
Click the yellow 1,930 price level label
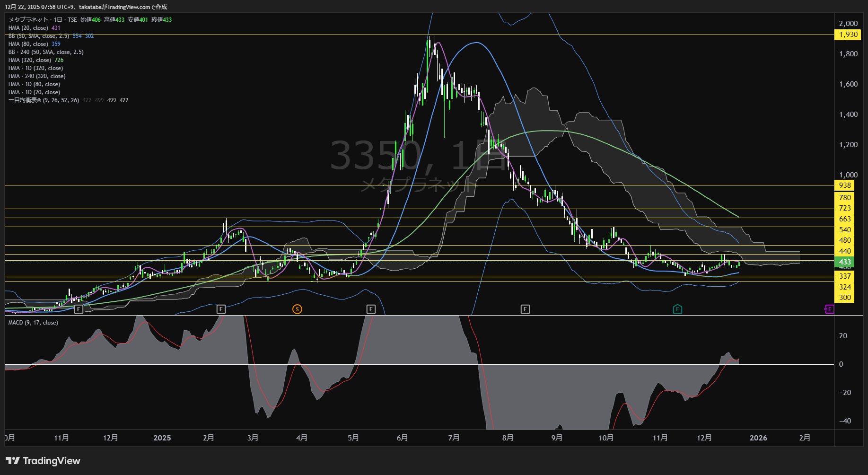pyautogui.click(x=848, y=35)
